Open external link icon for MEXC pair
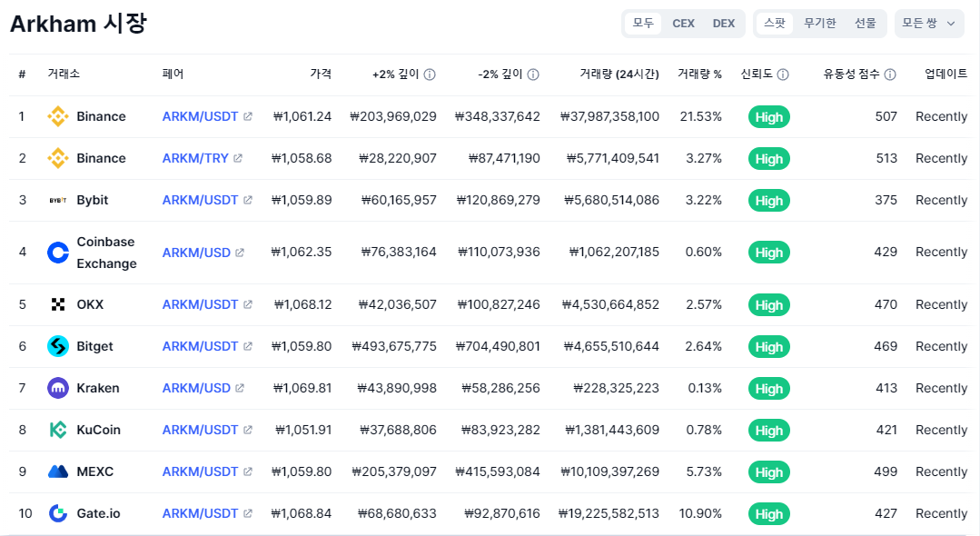980x536 pixels. click(248, 471)
